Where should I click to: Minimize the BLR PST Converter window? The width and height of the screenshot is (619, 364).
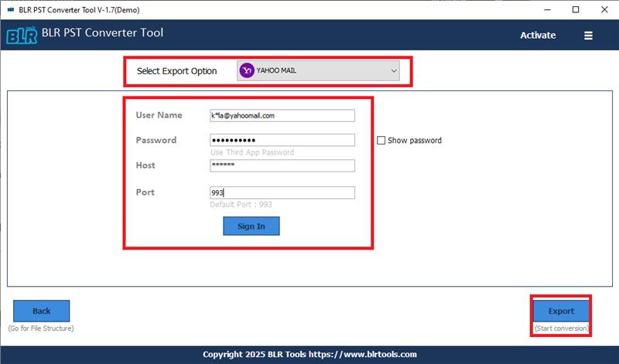pyautogui.click(x=547, y=10)
